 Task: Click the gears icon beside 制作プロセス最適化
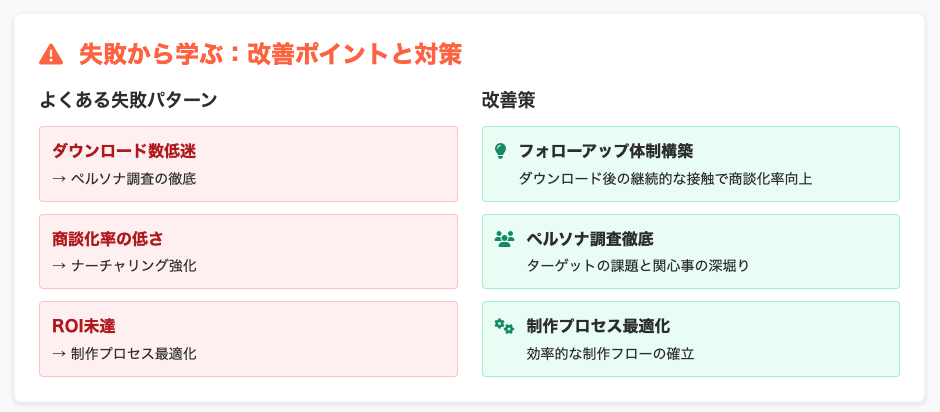[x=504, y=326]
